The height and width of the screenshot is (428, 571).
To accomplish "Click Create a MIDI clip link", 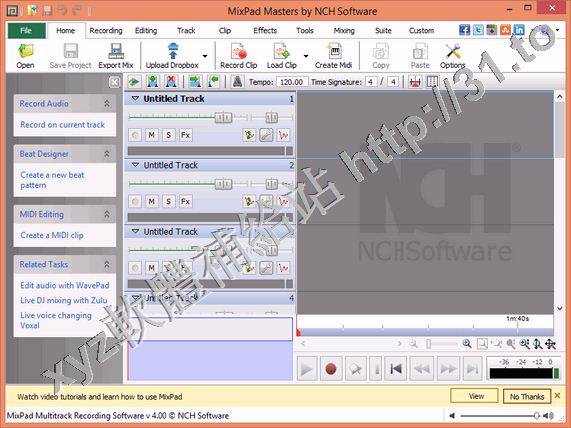I will point(52,235).
